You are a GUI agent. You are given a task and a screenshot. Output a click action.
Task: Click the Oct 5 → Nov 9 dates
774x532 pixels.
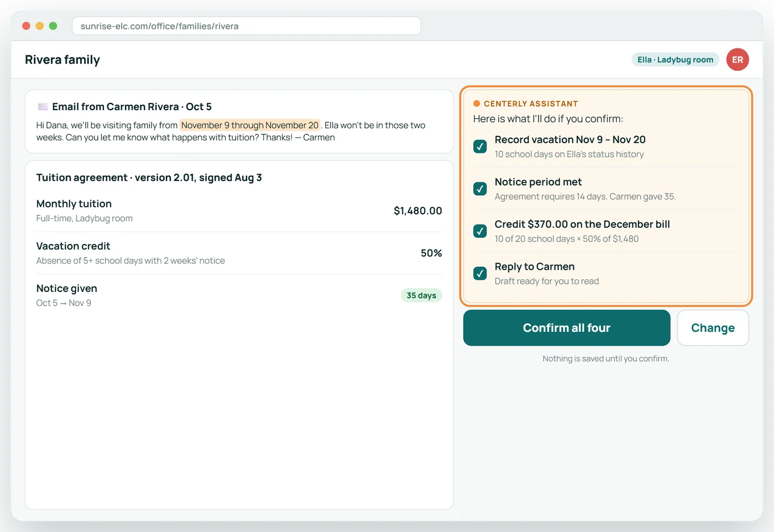64,303
